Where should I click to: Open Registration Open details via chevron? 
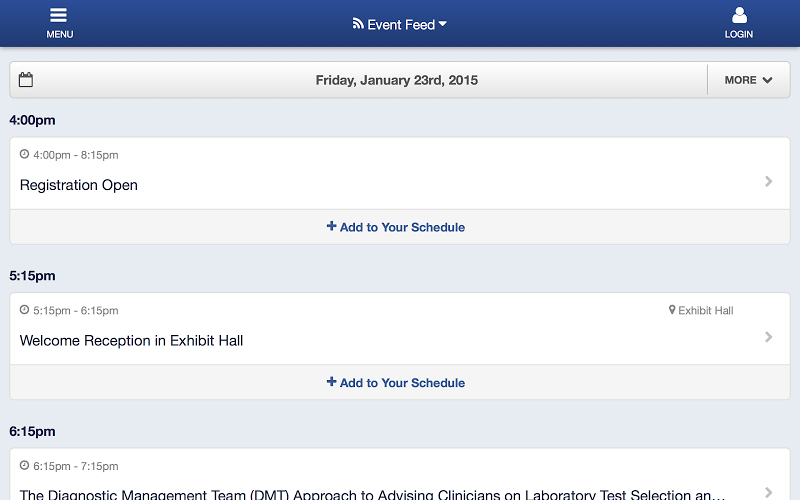768,182
